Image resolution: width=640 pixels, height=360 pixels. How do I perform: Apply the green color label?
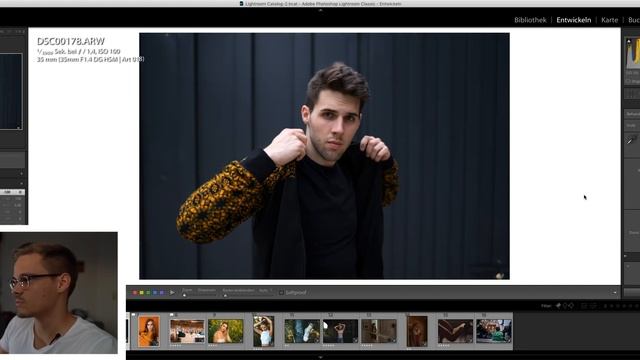pos(148,293)
